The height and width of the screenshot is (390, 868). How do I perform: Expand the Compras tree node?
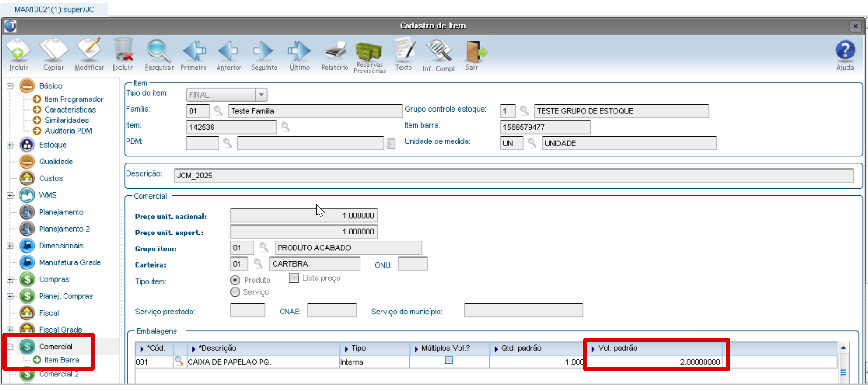[10, 279]
